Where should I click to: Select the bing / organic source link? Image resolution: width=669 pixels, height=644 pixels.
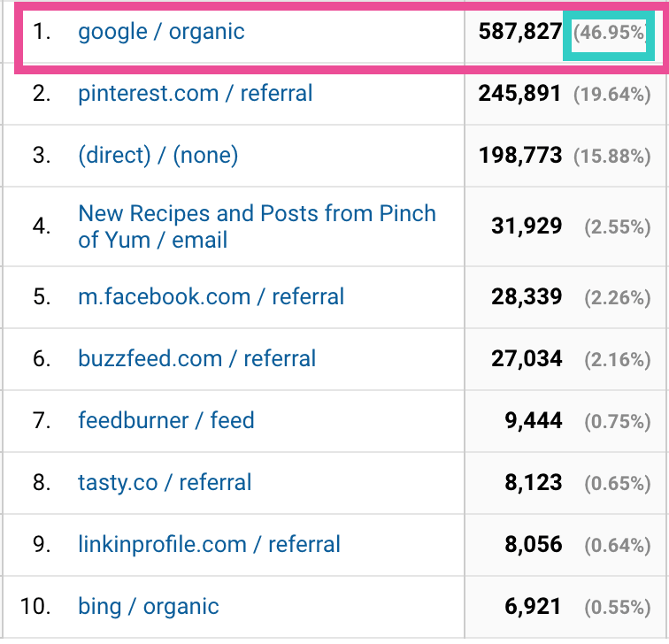148,607
